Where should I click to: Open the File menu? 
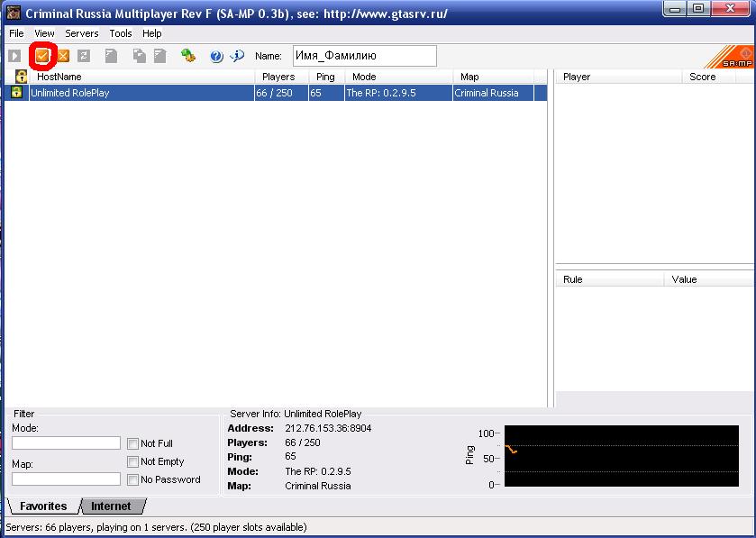pyautogui.click(x=16, y=33)
